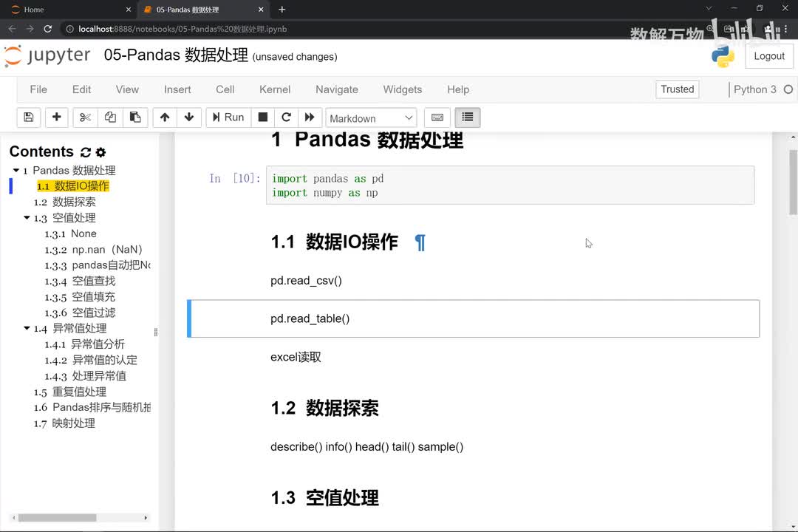This screenshot has height=532, width=798.
Task: Open the Cell menu
Action: (x=225, y=89)
